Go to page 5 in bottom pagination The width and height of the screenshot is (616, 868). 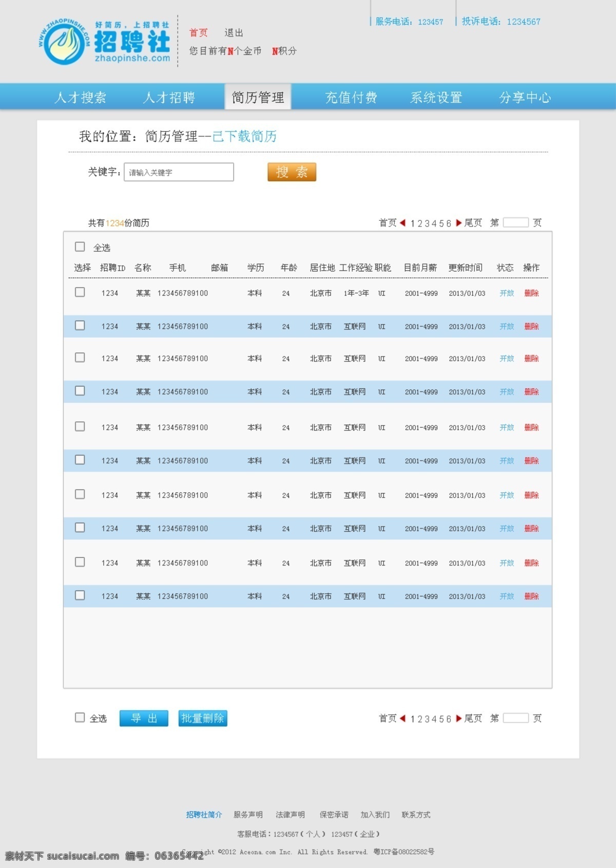(441, 719)
